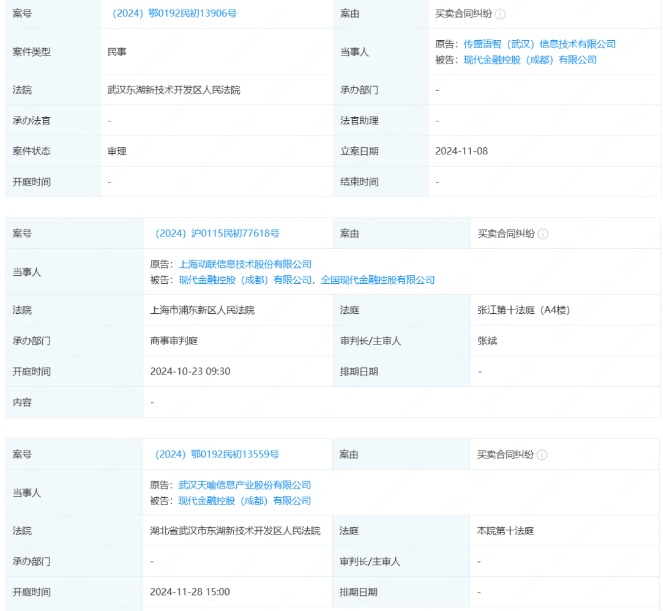Open defendant 现代金融控股(成都)有限公司 in case 13559
Screen dimensions: 663x611
pyautogui.click(x=245, y=501)
